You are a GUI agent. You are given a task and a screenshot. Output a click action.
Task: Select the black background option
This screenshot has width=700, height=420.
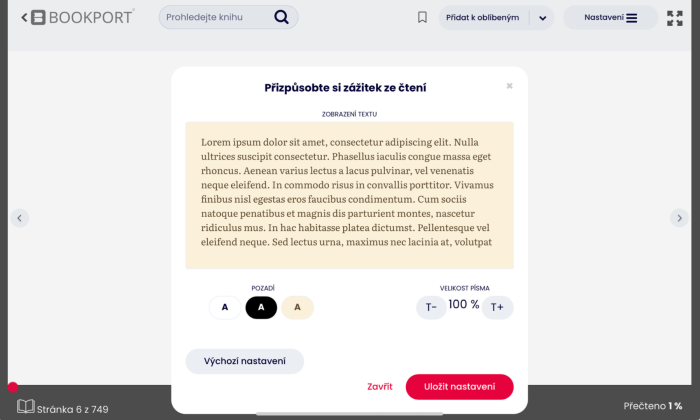click(x=261, y=307)
